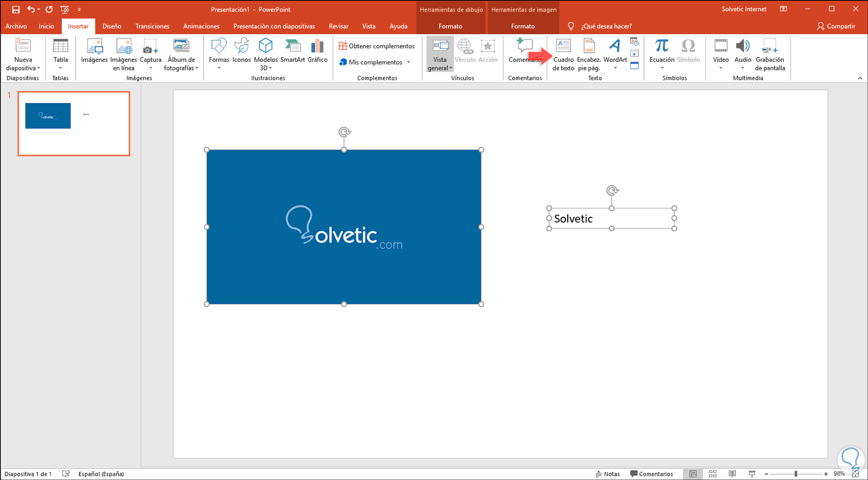
Task: Click the zoom in plus button
Action: tap(826, 474)
